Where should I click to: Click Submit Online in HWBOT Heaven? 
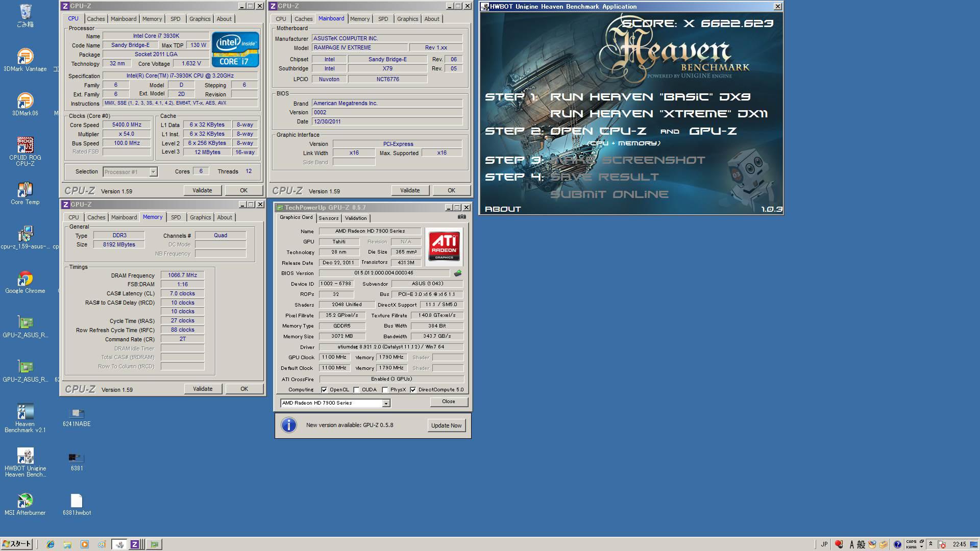coord(609,194)
